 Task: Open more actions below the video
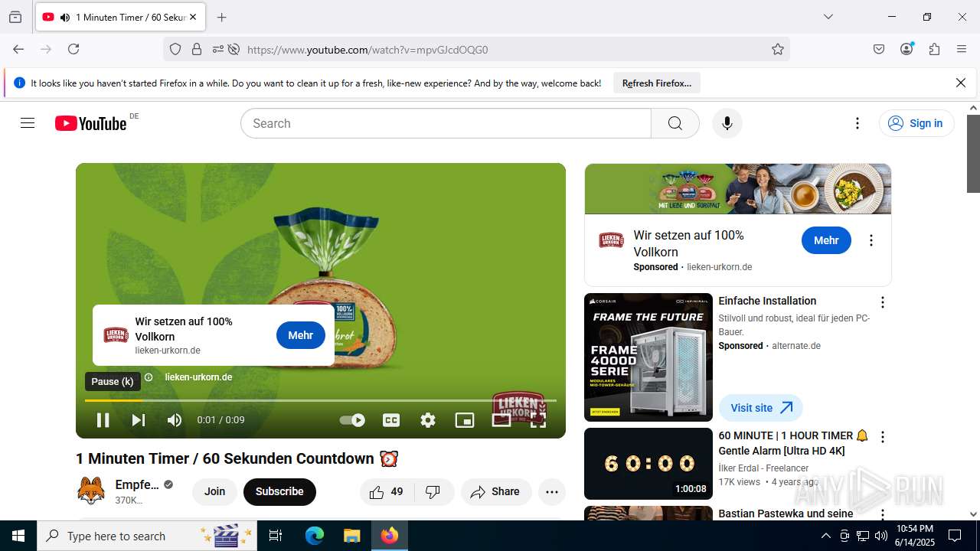pos(552,492)
